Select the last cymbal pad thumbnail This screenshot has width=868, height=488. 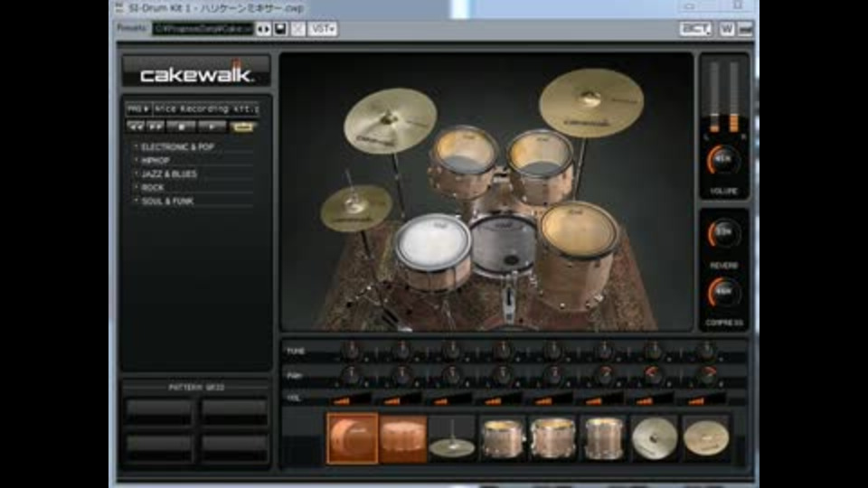coord(706,437)
